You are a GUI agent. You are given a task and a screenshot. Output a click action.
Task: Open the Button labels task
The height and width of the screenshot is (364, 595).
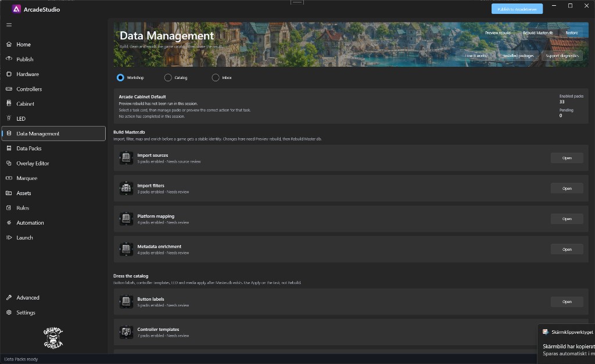pos(567,302)
